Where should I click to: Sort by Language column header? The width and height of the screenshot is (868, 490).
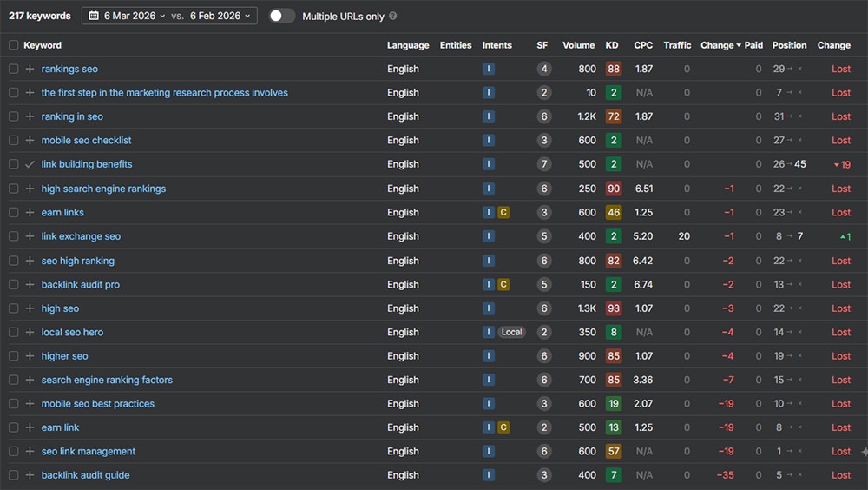click(x=408, y=45)
